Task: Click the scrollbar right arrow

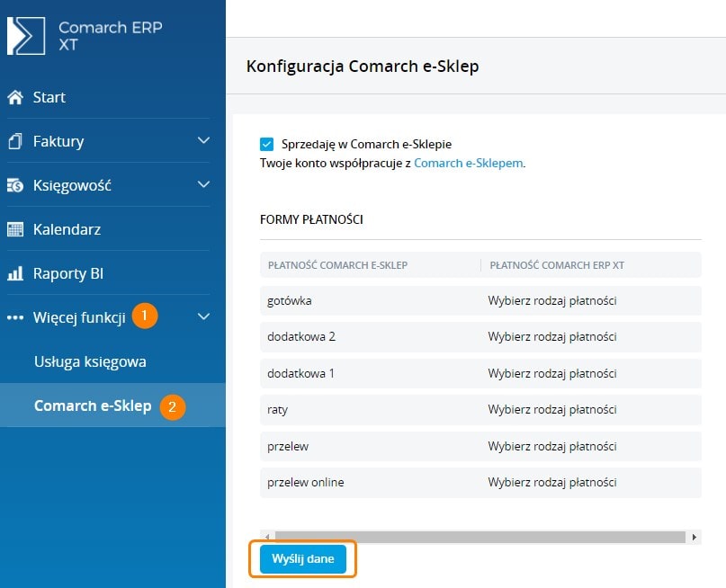Action: pyautogui.click(x=695, y=537)
